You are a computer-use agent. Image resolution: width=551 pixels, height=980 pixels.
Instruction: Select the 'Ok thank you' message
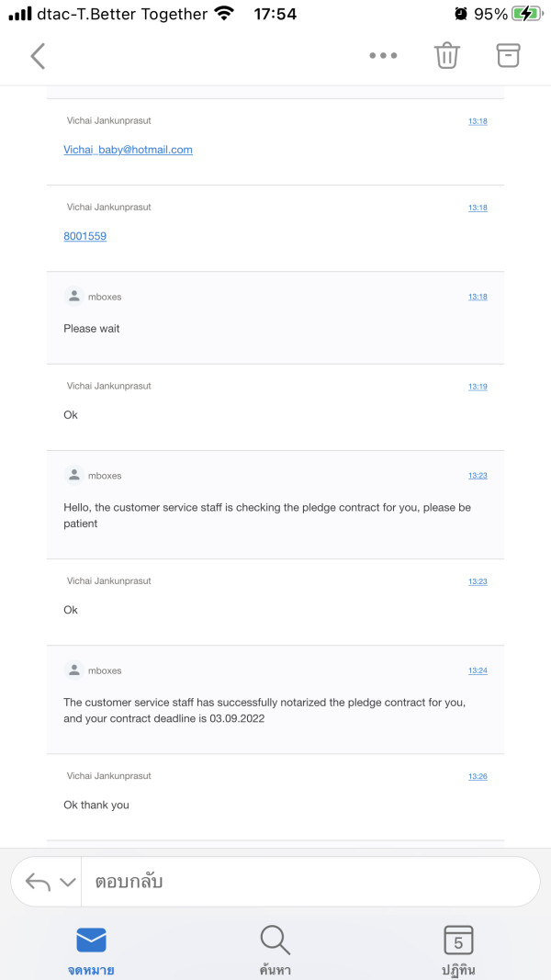(96, 805)
